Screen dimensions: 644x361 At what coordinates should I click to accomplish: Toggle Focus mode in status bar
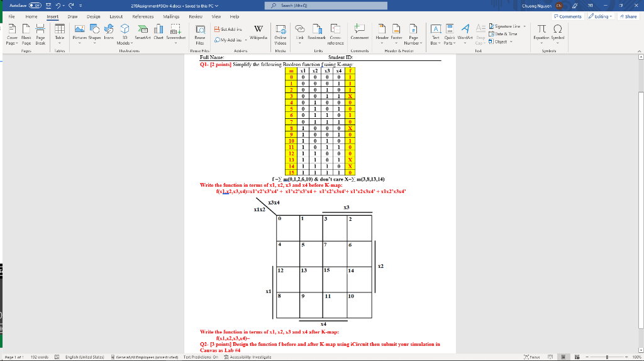pos(532,357)
